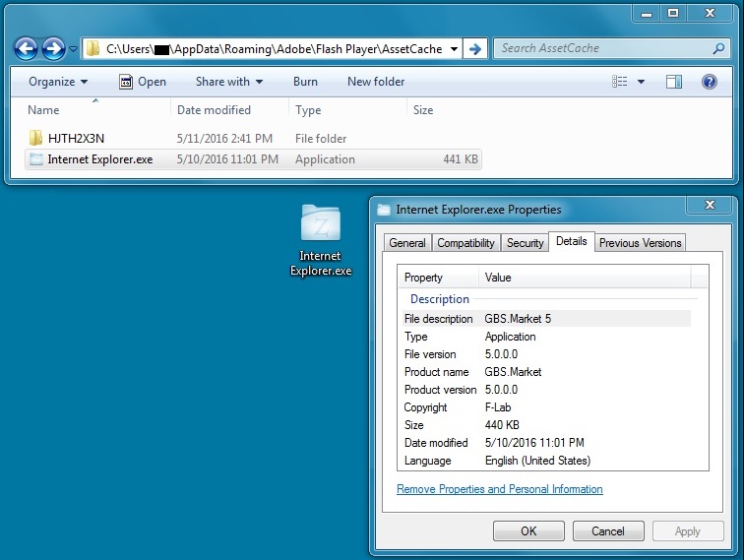Click the Go arrow beside address bar

474,48
